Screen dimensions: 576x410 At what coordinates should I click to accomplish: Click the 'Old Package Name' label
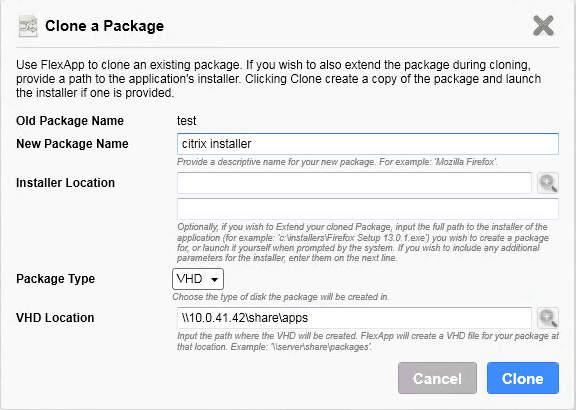(70, 121)
